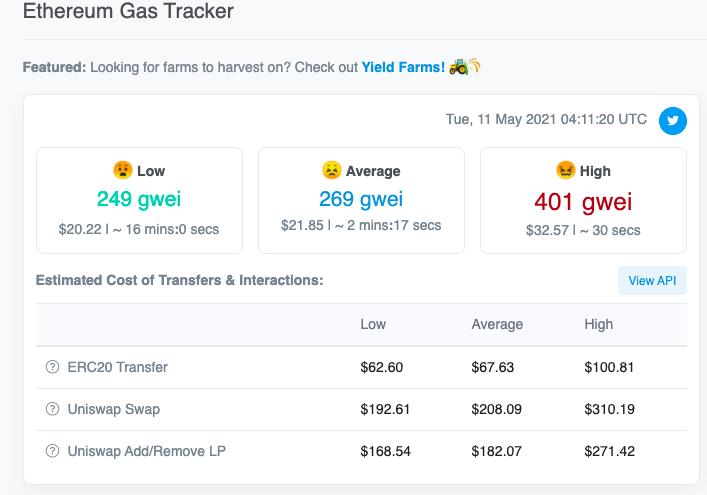Click the High column header
The image size is (707, 495).
599,324
